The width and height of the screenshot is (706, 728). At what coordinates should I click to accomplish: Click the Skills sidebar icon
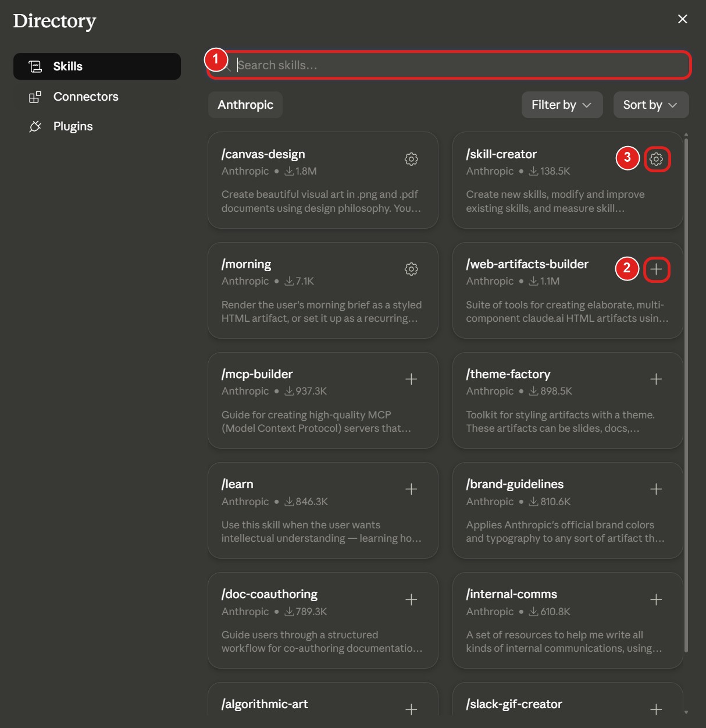pyautogui.click(x=35, y=66)
